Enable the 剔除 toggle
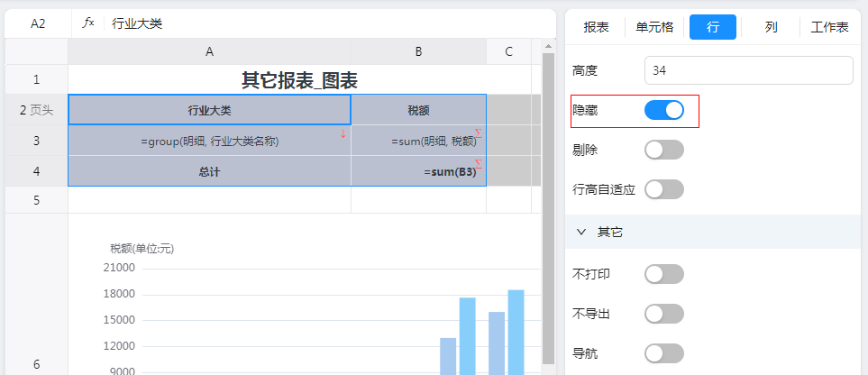Image resolution: width=868 pixels, height=375 pixels. point(664,150)
